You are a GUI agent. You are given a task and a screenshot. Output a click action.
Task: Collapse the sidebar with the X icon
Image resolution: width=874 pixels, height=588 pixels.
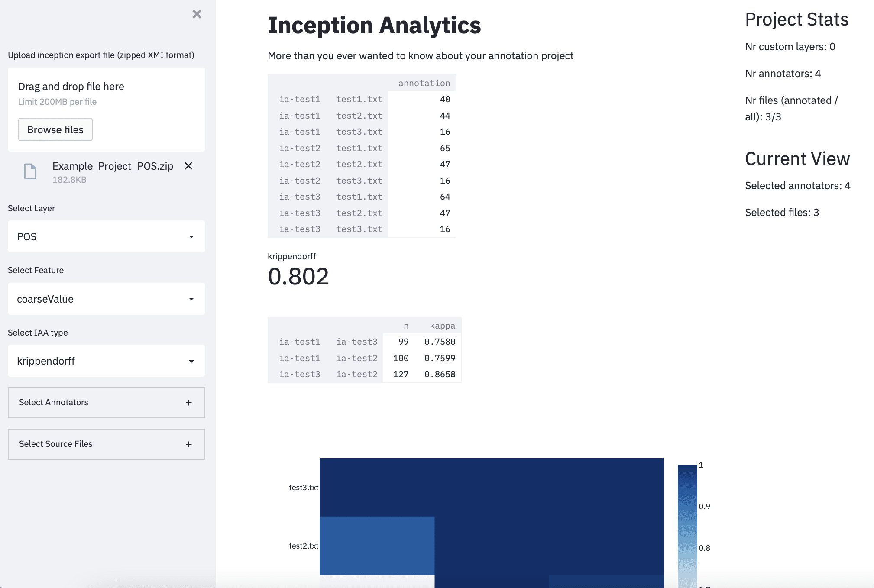coord(197,14)
